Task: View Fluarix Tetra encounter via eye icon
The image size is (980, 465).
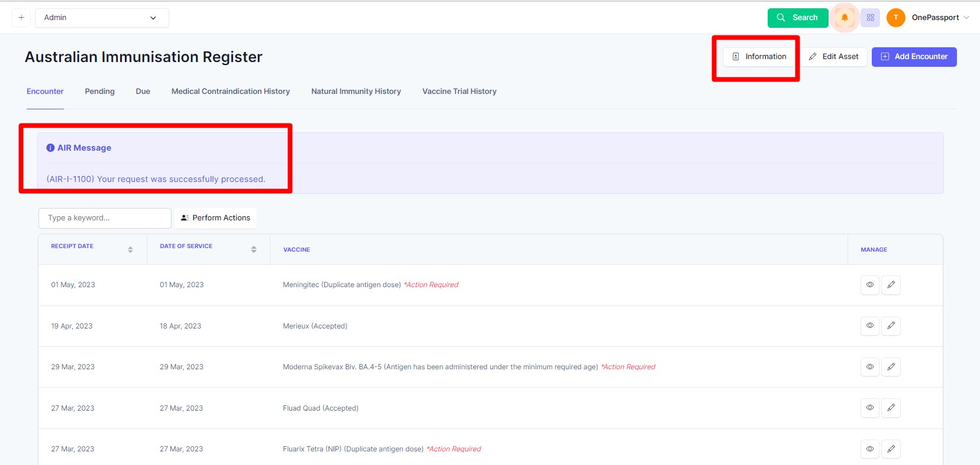Action: click(x=869, y=449)
